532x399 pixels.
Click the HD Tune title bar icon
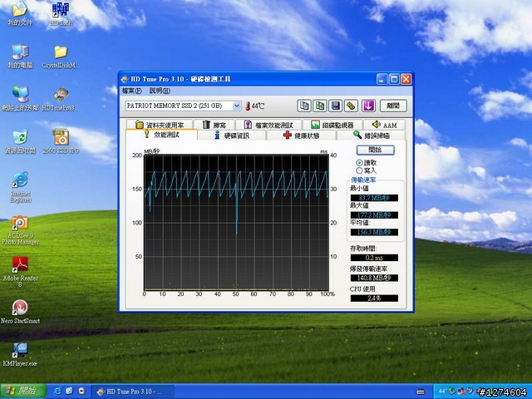125,79
